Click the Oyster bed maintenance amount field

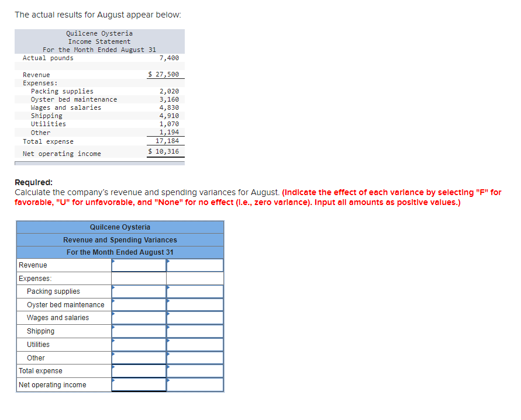point(139,304)
